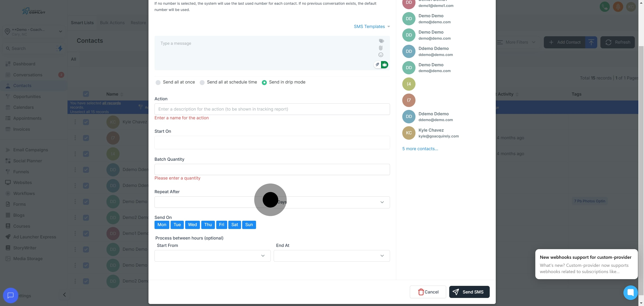Click the green robot AI icon
644x306 pixels.
pos(385,65)
